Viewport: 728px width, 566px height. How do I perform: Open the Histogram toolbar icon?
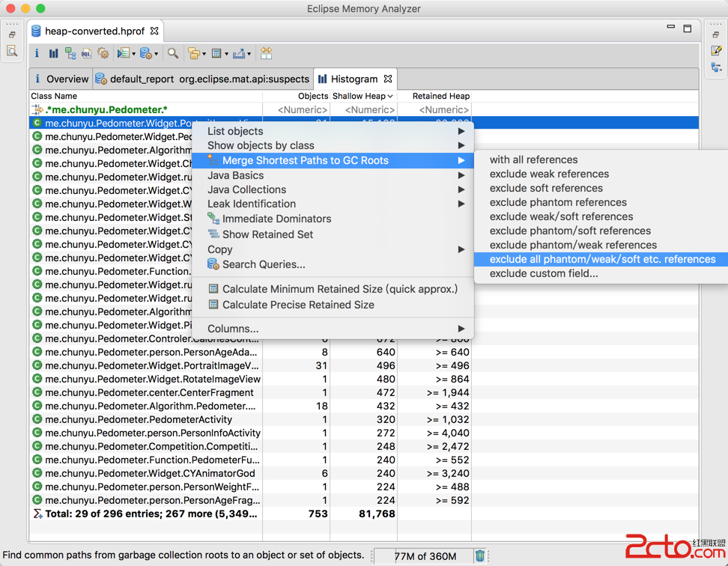(53, 54)
